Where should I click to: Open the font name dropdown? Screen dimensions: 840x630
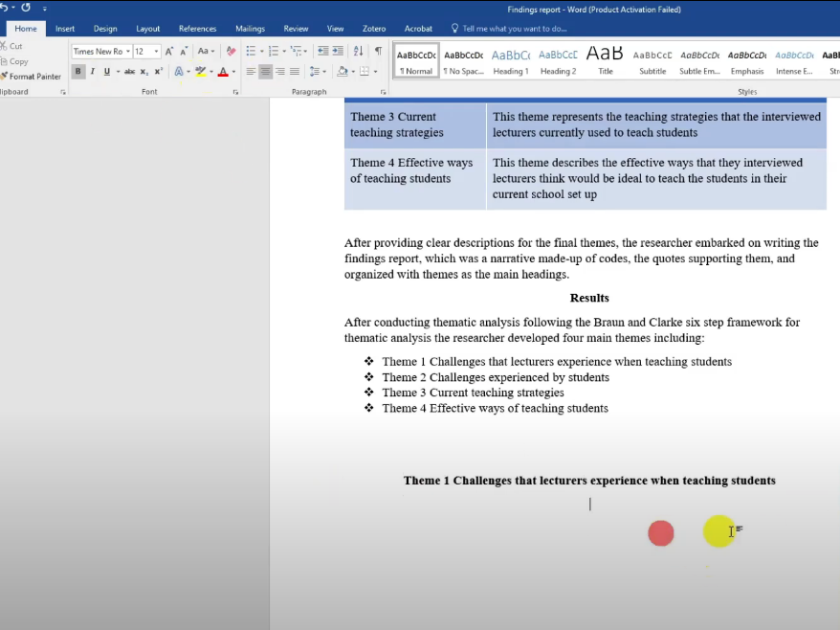pos(128,52)
